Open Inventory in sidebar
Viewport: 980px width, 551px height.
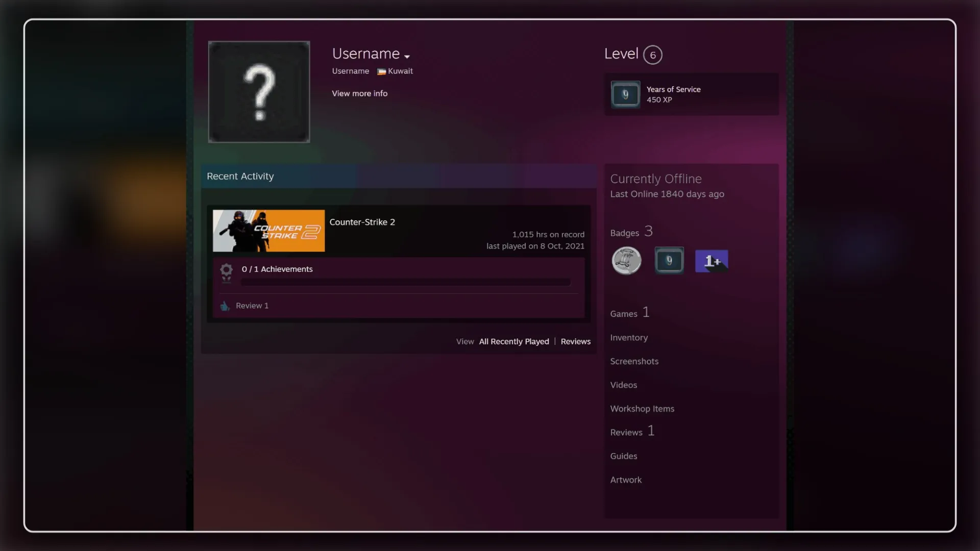click(629, 338)
